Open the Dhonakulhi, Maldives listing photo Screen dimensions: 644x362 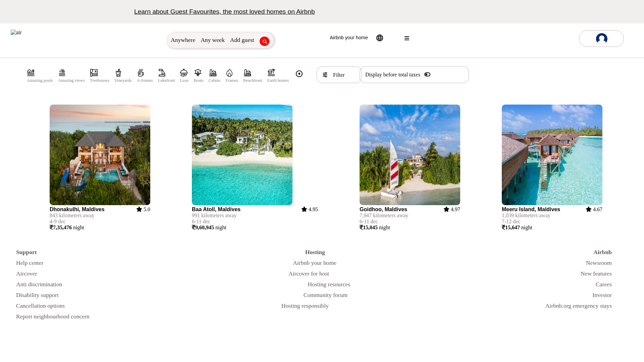[100, 155]
